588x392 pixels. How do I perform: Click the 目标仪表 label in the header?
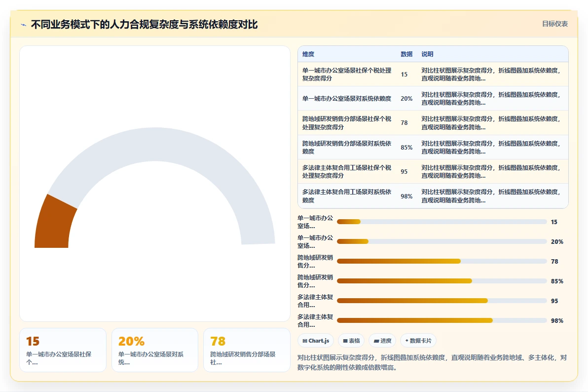554,24
